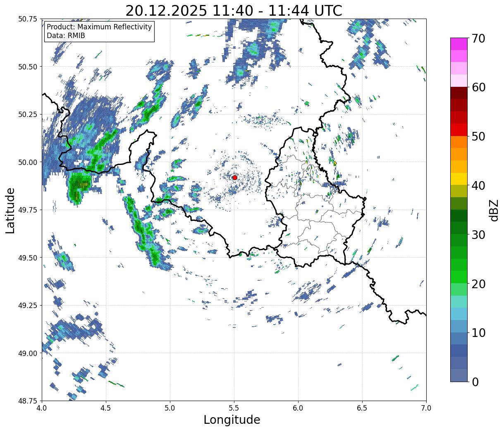The height and width of the screenshot is (430, 504).
Task: Click the 'Data: RMIB' text
Action: click(66, 36)
